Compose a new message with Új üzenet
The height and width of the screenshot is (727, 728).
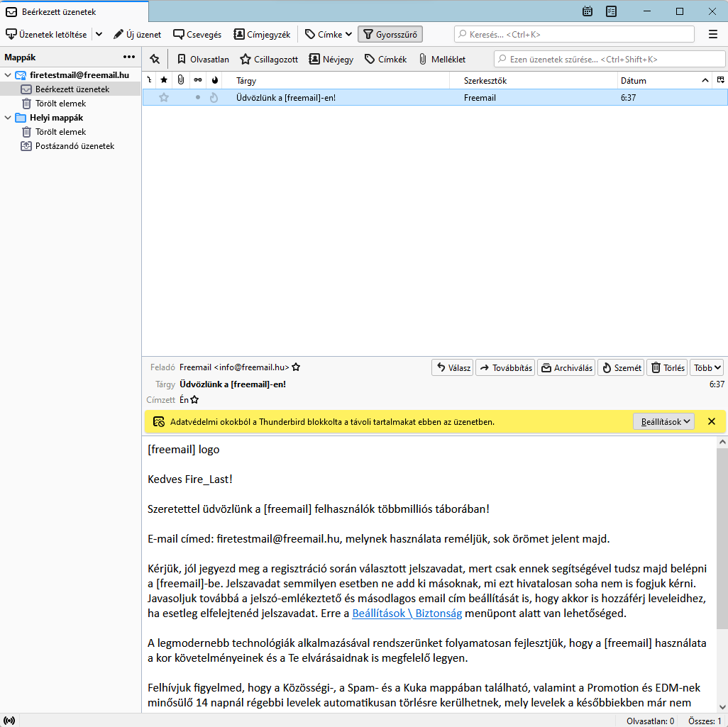(x=138, y=34)
